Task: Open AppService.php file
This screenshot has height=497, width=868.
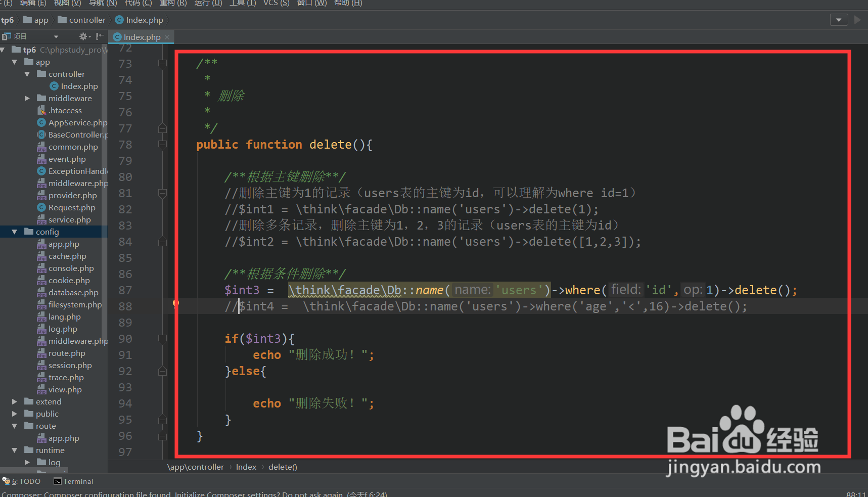Action: click(72, 122)
